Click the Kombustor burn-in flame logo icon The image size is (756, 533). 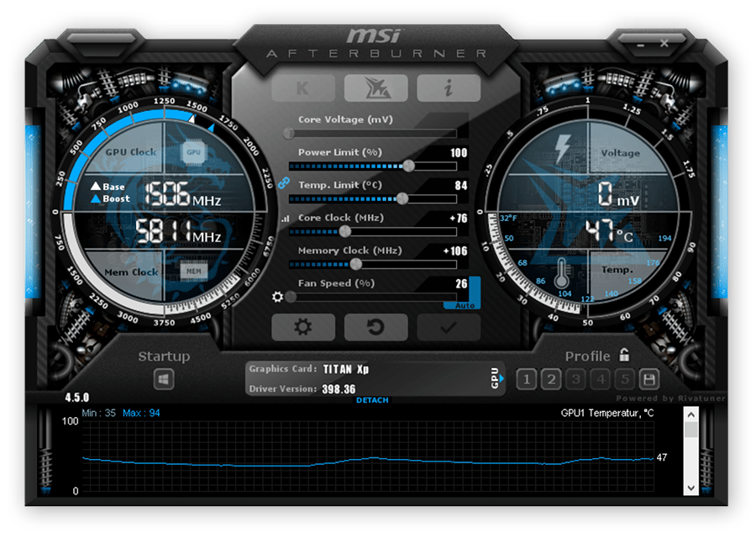pos(375,87)
